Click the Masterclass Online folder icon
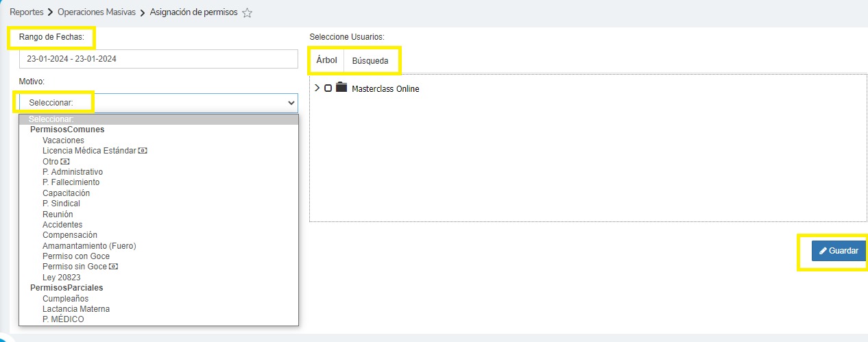 [341, 88]
